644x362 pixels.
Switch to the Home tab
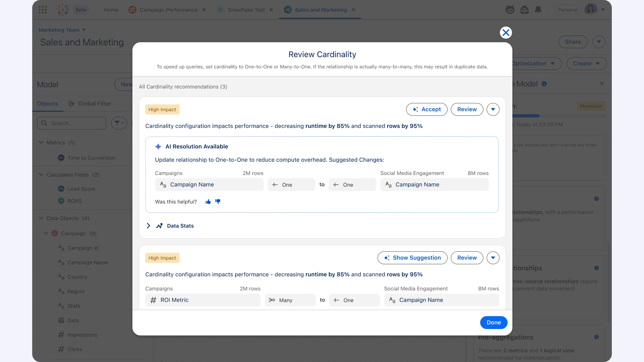tap(111, 10)
